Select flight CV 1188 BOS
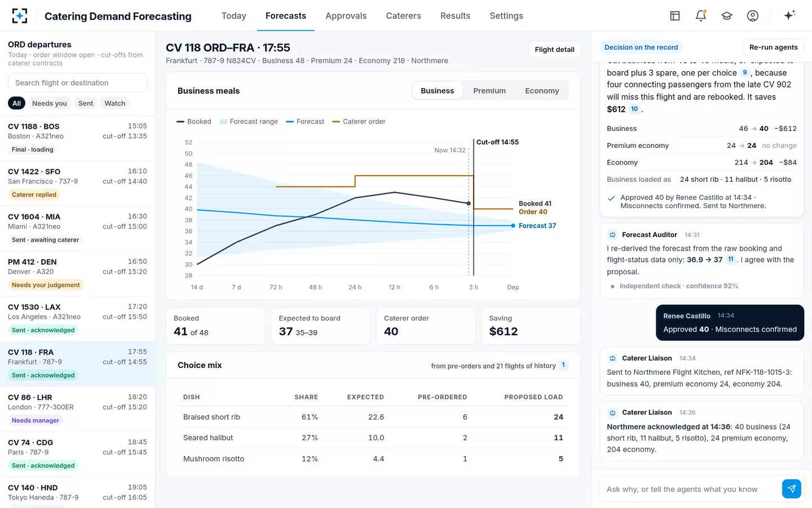The width and height of the screenshot is (812, 508). [77, 138]
